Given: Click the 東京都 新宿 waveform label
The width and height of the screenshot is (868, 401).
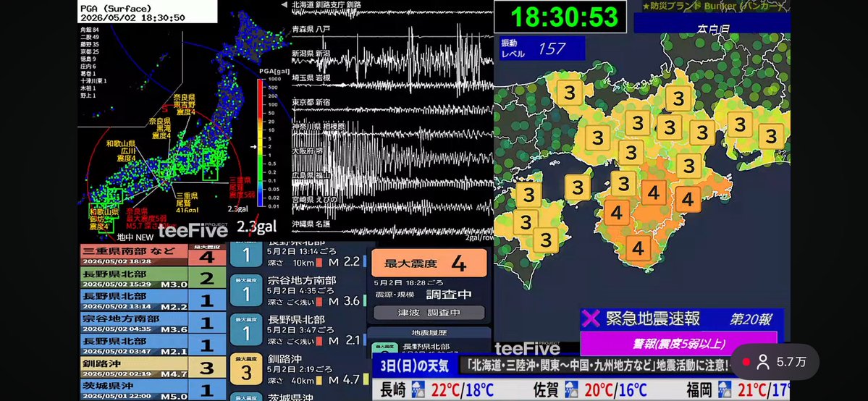Looking at the screenshot, I should (x=311, y=102).
